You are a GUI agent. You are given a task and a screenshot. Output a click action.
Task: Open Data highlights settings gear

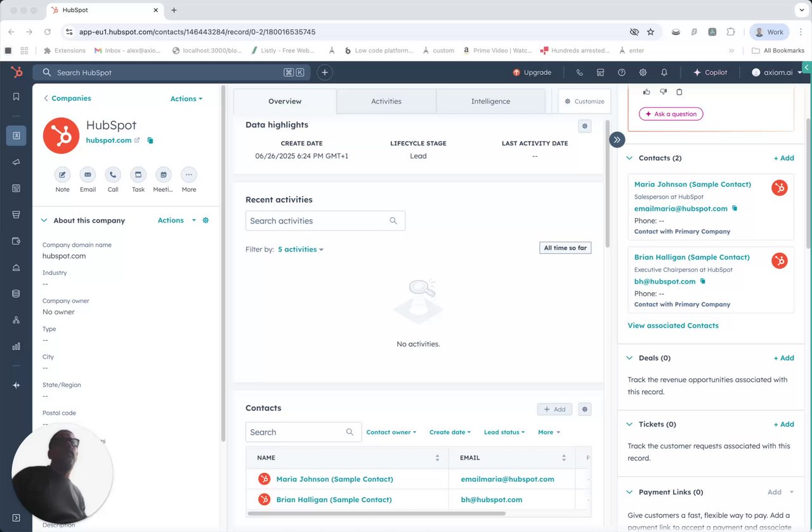[585, 126]
